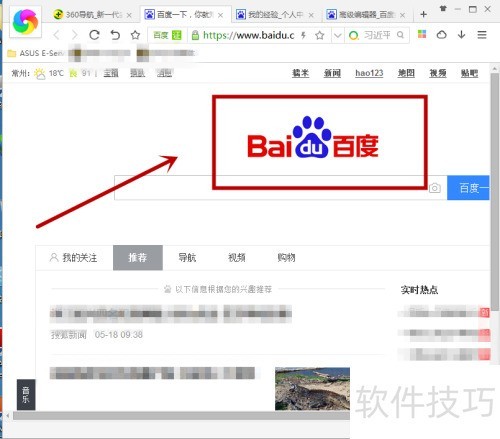Click the 360 search engine circle icon
Screen dimensions: 500x439
click(x=353, y=35)
